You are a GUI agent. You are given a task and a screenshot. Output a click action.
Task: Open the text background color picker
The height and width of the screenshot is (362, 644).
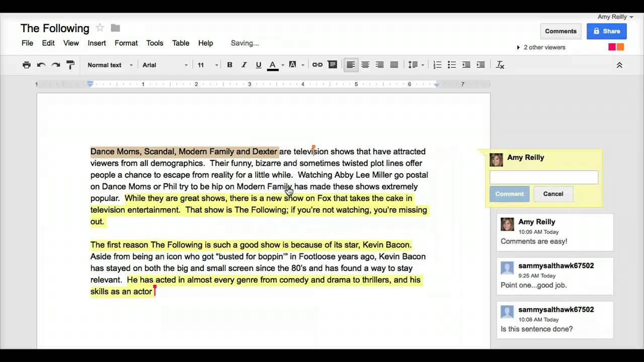(x=296, y=65)
